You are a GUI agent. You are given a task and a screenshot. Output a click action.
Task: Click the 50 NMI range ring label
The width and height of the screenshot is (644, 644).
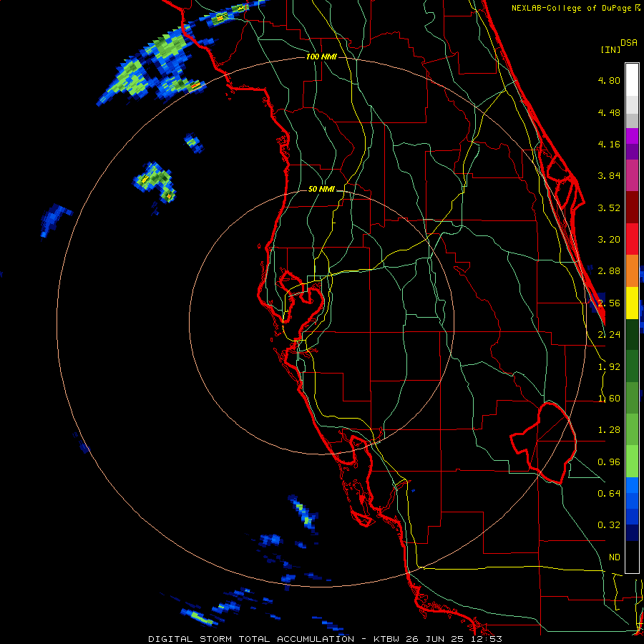coord(321,190)
